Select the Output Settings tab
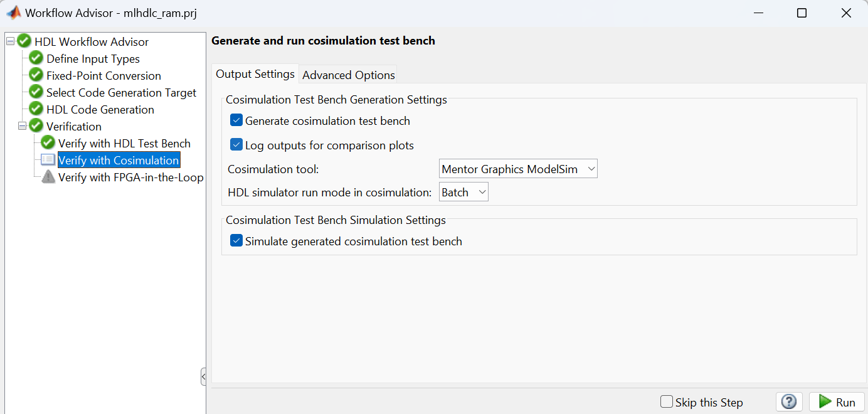 pos(255,74)
